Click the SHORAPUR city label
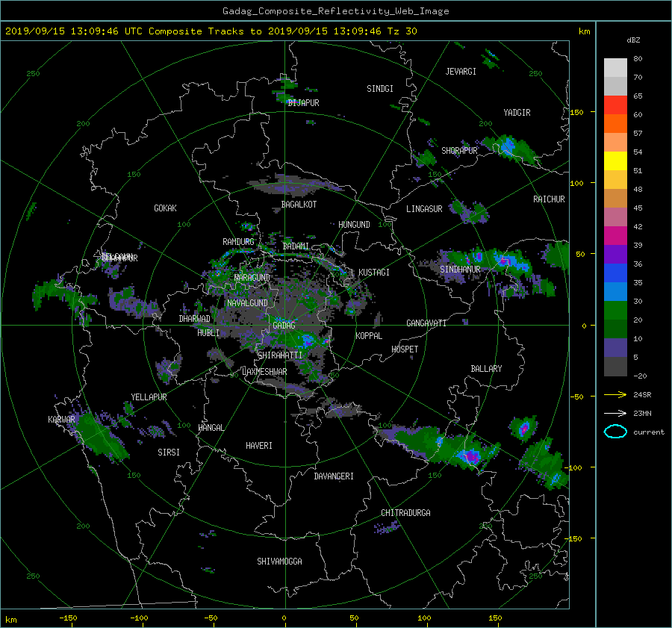This screenshot has height=628, width=672. [x=459, y=151]
